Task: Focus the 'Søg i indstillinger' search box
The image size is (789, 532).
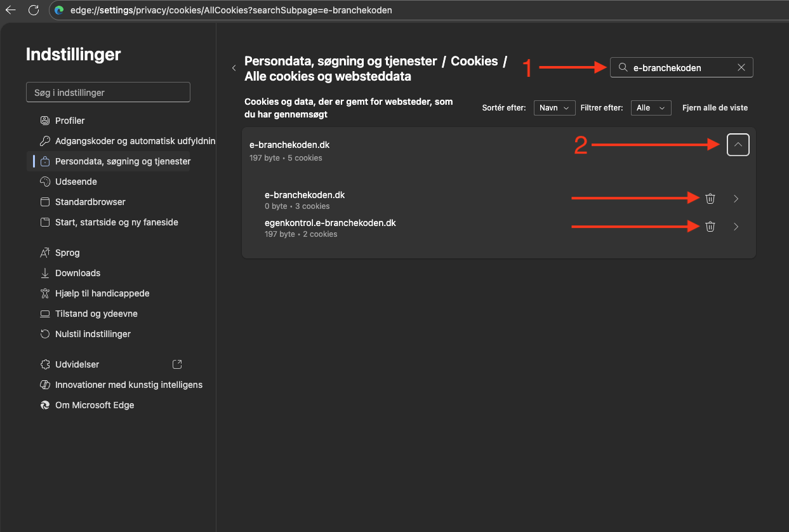Action: pyautogui.click(x=108, y=92)
